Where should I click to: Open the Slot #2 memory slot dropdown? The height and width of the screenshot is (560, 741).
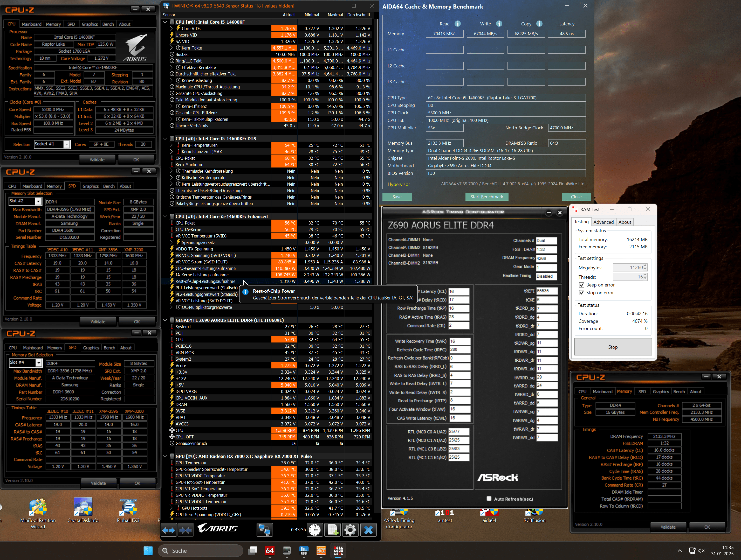click(x=38, y=201)
